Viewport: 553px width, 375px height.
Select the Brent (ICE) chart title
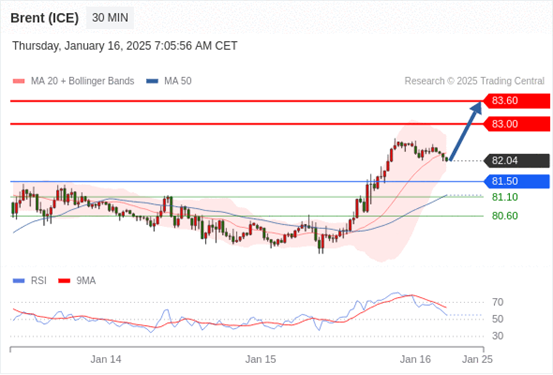44,18
